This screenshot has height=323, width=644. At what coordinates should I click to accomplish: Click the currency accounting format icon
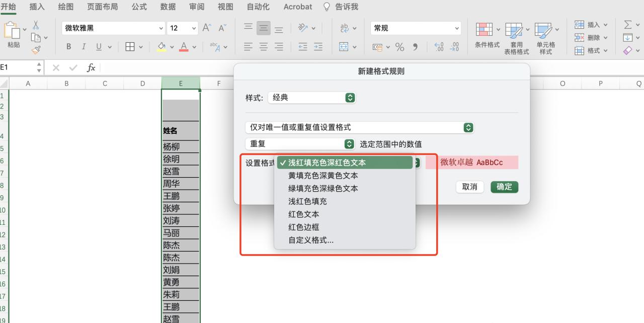[377, 47]
